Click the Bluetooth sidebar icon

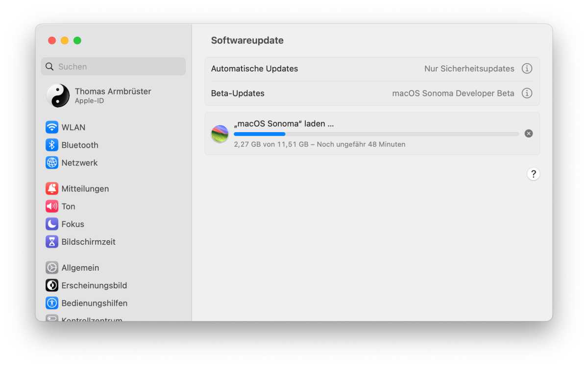coord(52,145)
